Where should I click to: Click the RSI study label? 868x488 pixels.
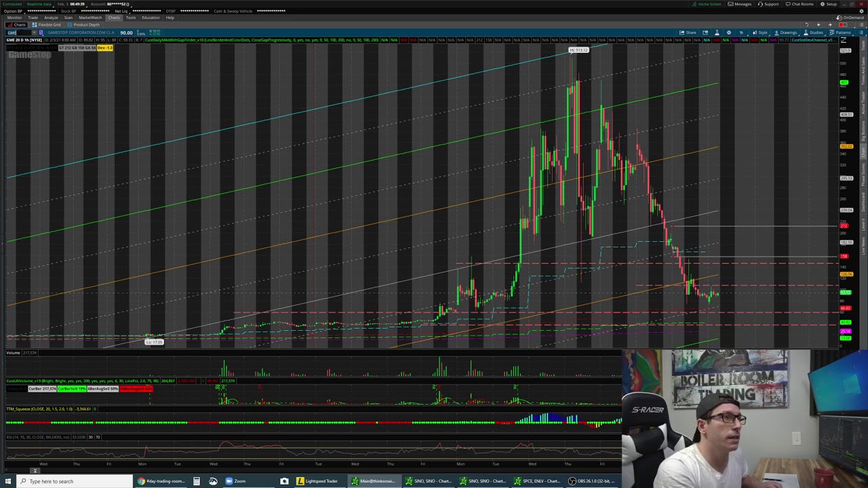(37, 437)
